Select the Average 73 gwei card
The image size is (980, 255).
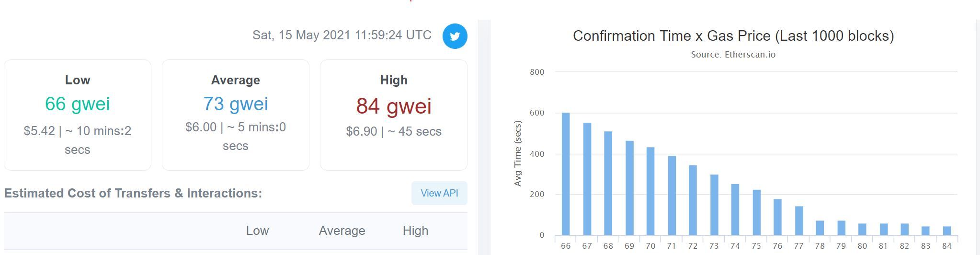pos(236,115)
